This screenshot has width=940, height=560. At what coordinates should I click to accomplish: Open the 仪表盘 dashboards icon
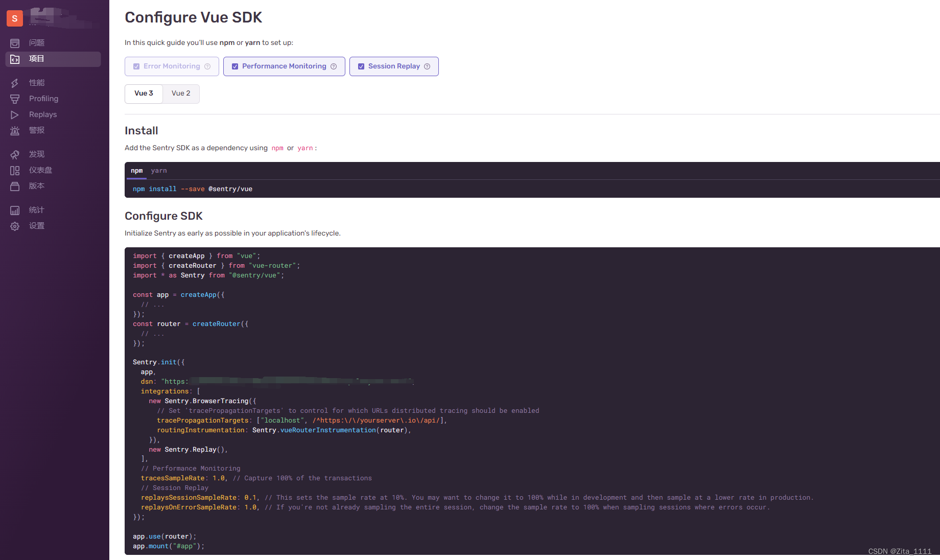click(15, 170)
